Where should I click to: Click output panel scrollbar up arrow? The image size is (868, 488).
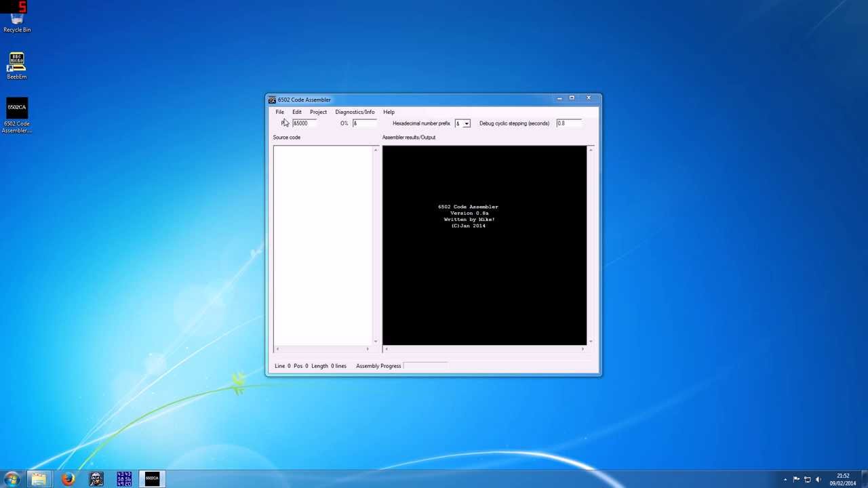coord(591,150)
